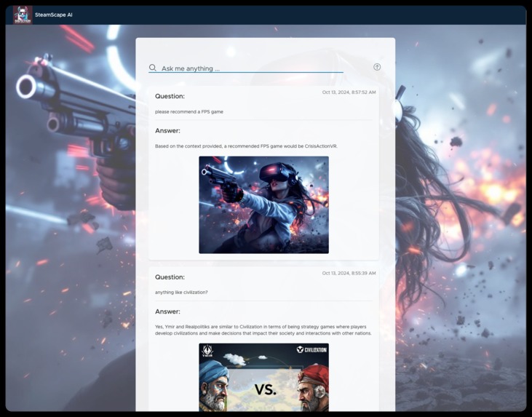This screenshot has height=417, width=532.
Task: Click the Ymir and Realpolitiks answer text
Action: pos(263,330)
